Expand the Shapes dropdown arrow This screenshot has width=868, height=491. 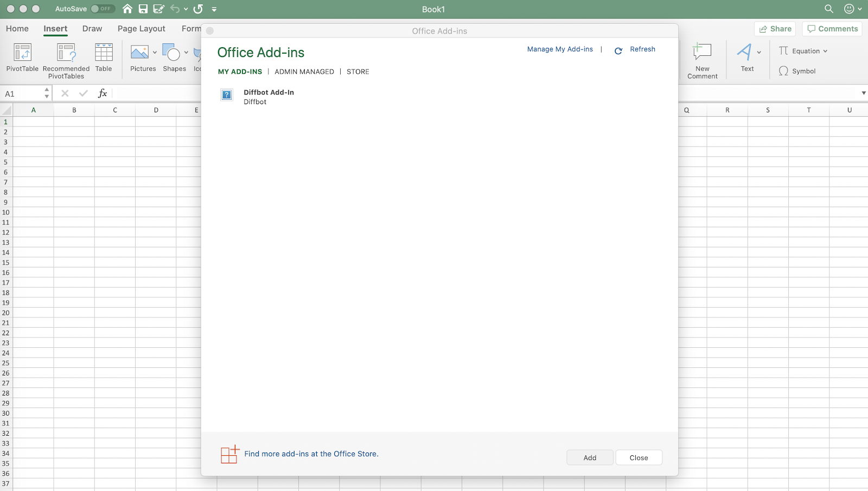coord(186,53)
